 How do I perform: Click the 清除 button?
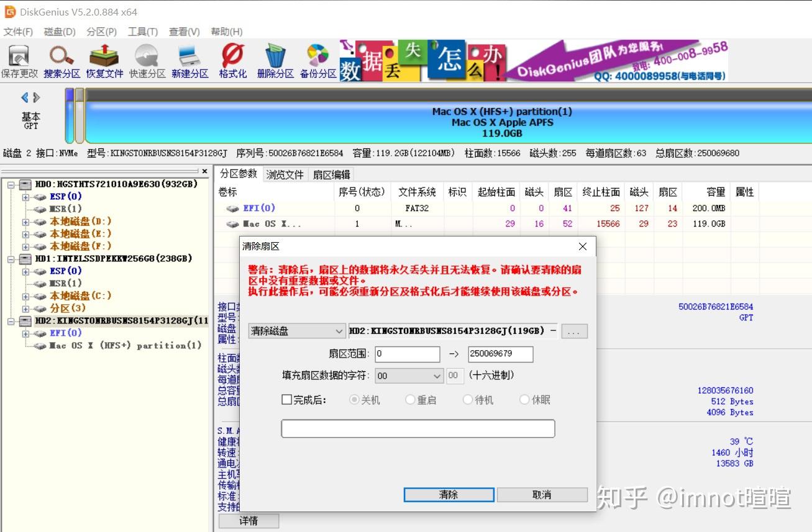pos(449,495)
